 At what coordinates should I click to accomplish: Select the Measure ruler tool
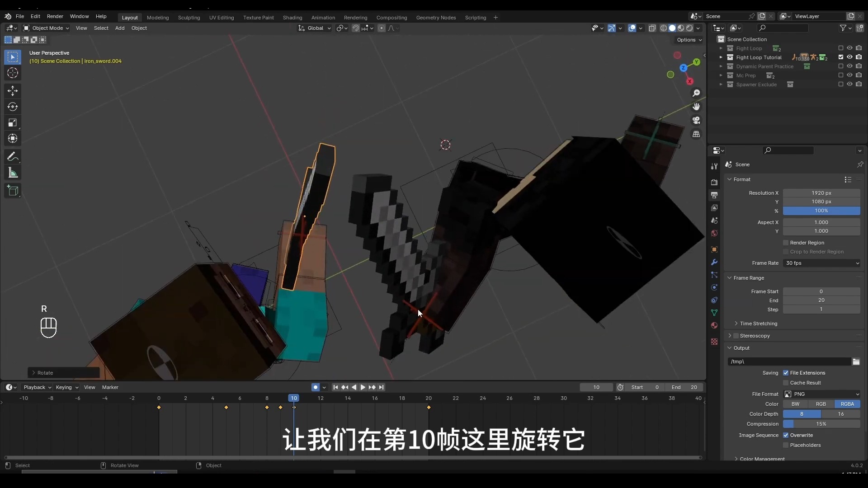pyautogui.click(x=13, y=173)
